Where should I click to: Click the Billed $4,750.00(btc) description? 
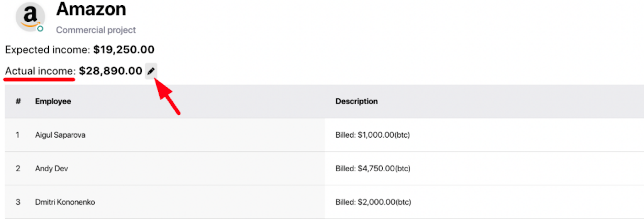(373, 169)
